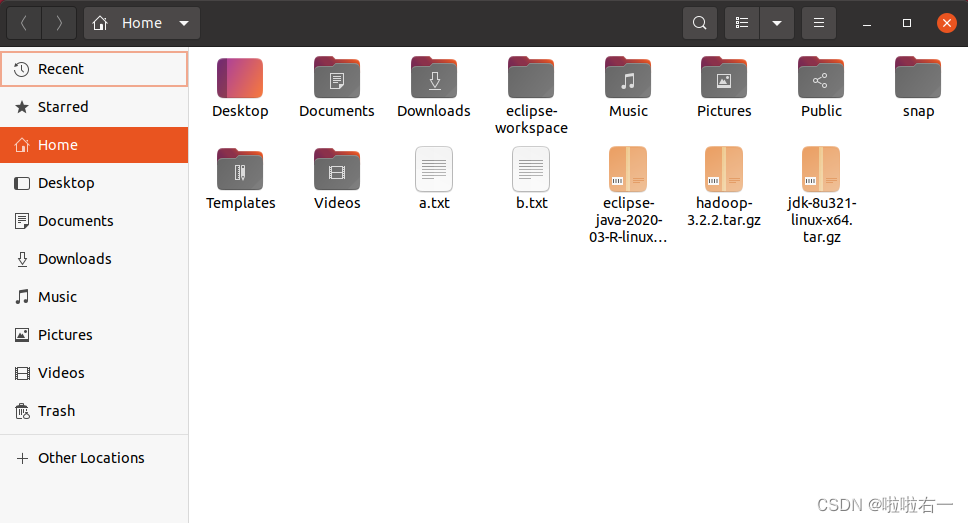The width and height of the screenshot is (968, 523).
Task: Open Starred in the sidebar
Action: 94,107
